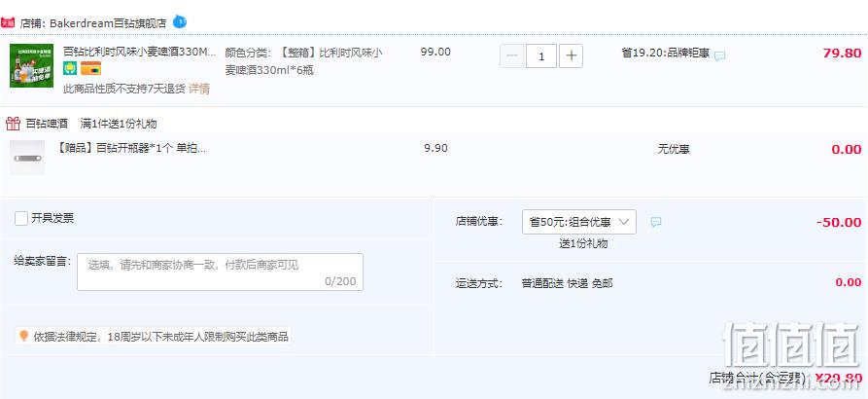868x399 pixels.
Task: Click the 省19.20:品牌钜惠 discount text
Action: pyautogui.click(x=666, y=54)
